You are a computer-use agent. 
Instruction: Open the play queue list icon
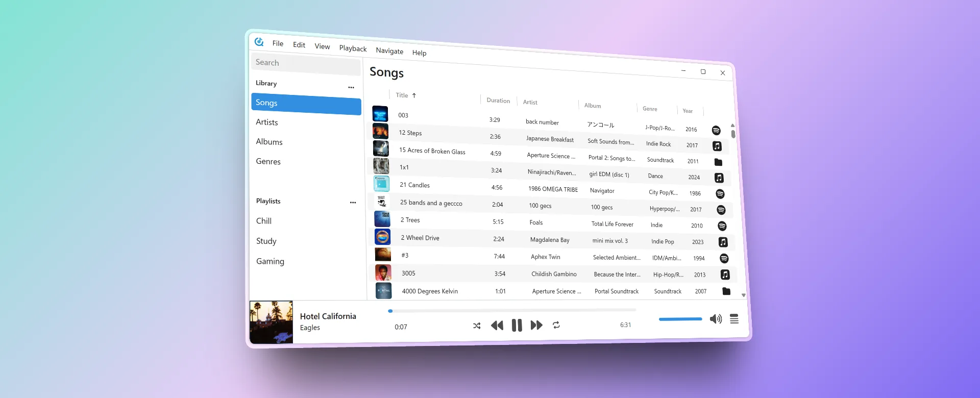[734, 319]
